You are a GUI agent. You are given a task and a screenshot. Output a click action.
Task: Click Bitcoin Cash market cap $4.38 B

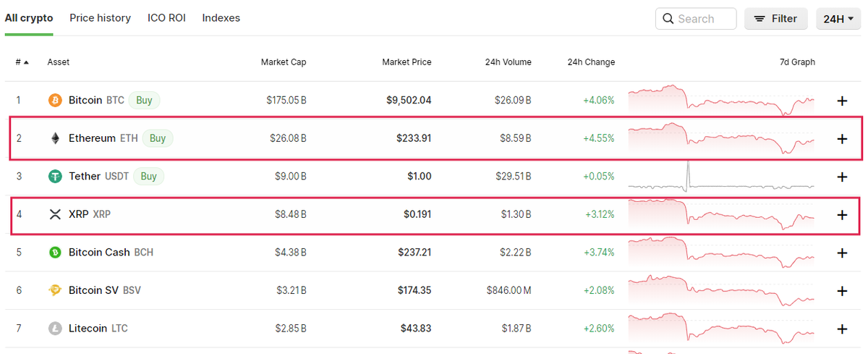(x=291, y=252)
